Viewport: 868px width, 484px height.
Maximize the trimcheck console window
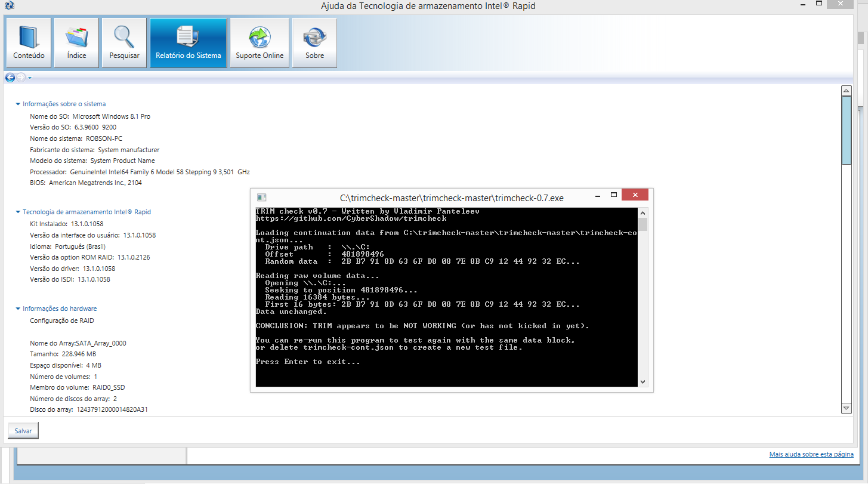coord(613,196)
